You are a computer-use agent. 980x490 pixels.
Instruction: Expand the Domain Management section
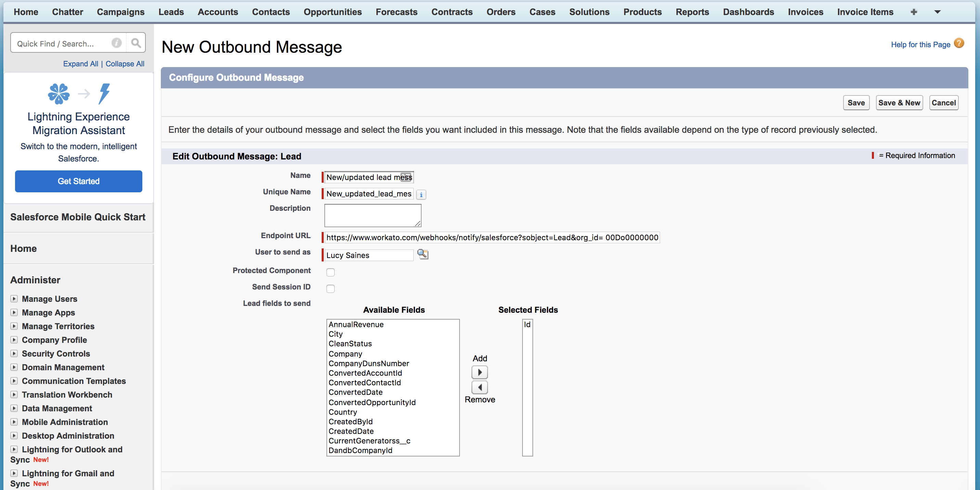coord(14,367)
